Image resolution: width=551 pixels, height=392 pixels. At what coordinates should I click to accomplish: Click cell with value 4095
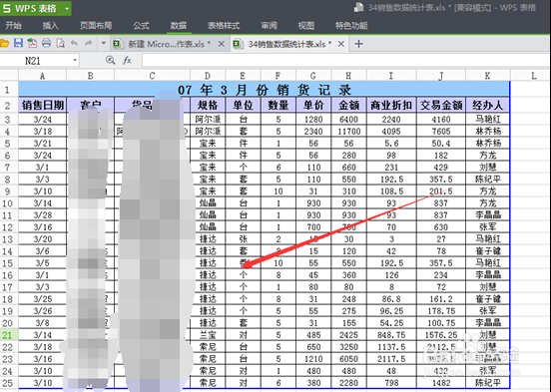point(391,132)
